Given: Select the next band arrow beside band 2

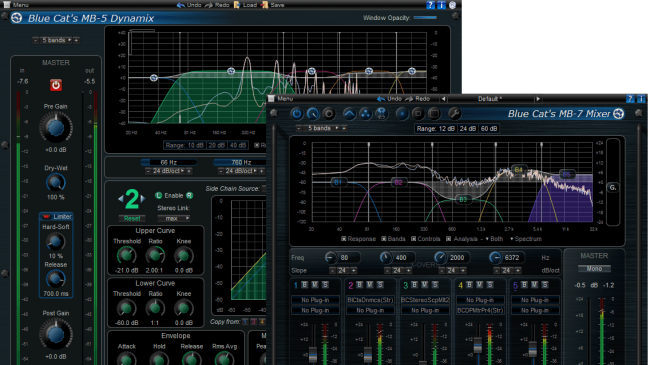Looking at the screenshot, I should point(143,199).
